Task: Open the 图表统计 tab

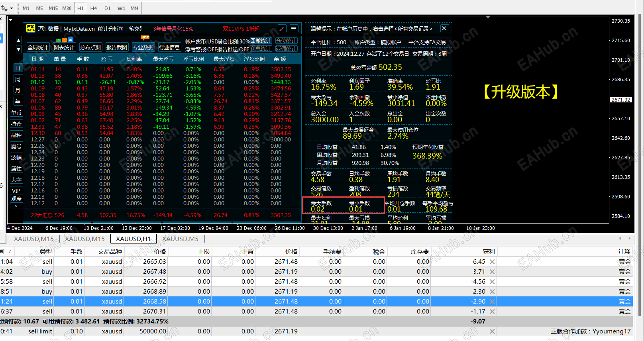Action: point(64,47)
